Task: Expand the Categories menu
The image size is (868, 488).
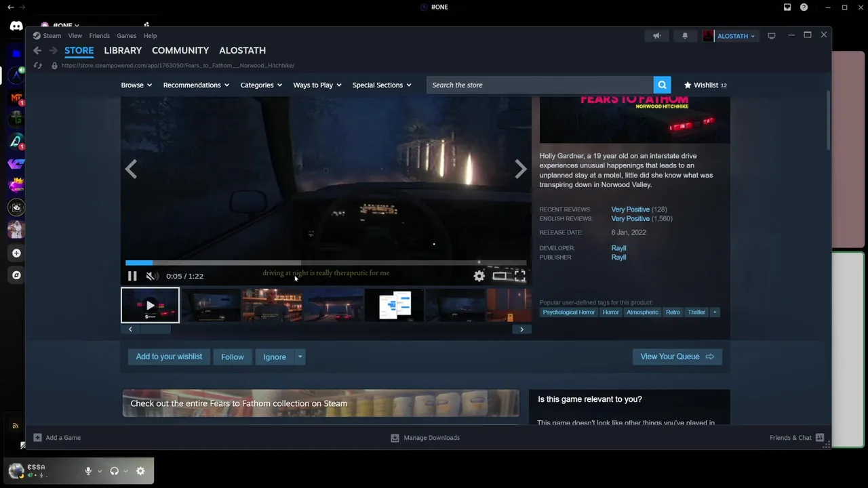Action: click(x=262, y=85)
